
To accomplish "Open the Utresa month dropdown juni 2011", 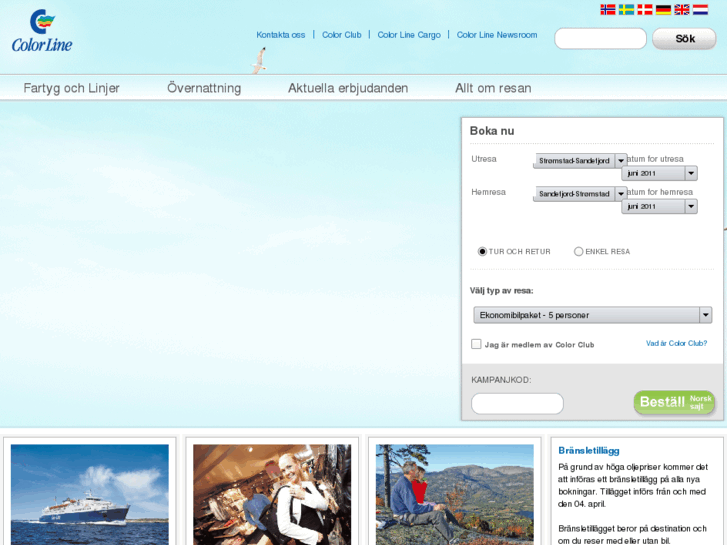I will coord(659,173).
